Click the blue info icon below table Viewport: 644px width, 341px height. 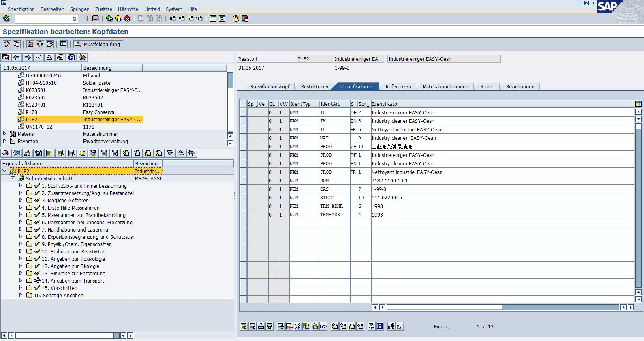(380, 326)
